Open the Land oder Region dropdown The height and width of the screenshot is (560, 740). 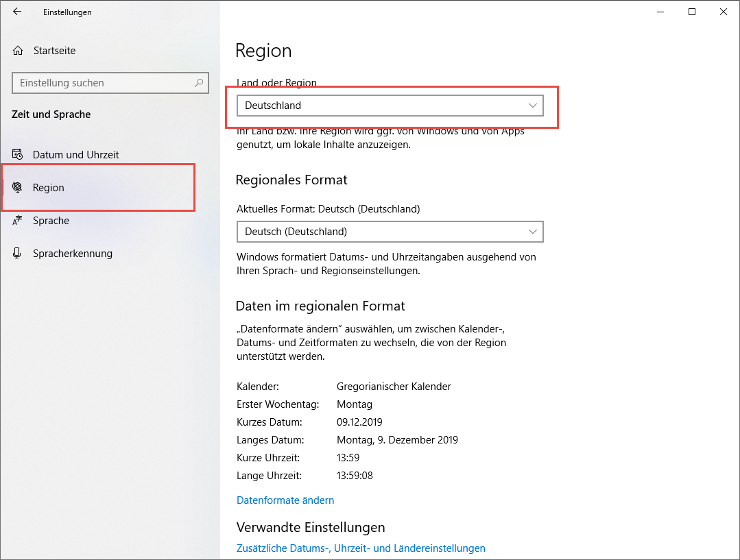click(x=390, y=105)
